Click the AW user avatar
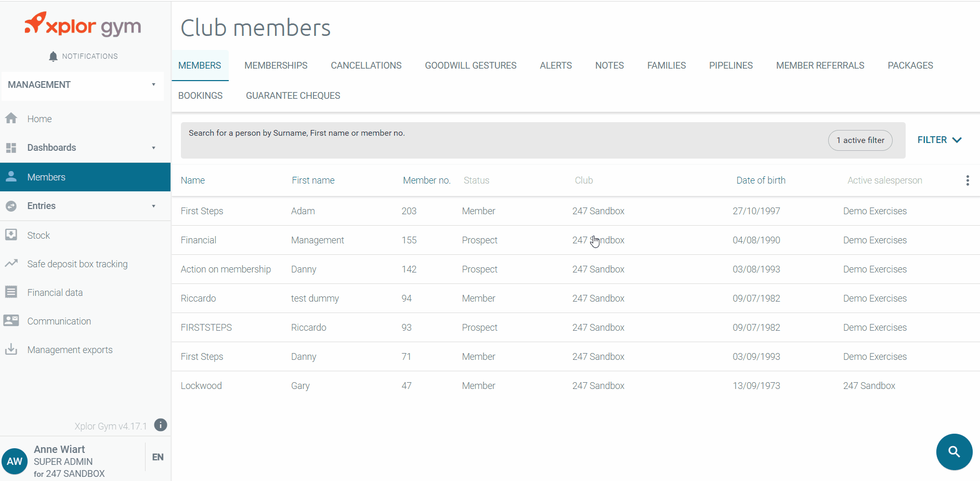 [x=15, y=461]
